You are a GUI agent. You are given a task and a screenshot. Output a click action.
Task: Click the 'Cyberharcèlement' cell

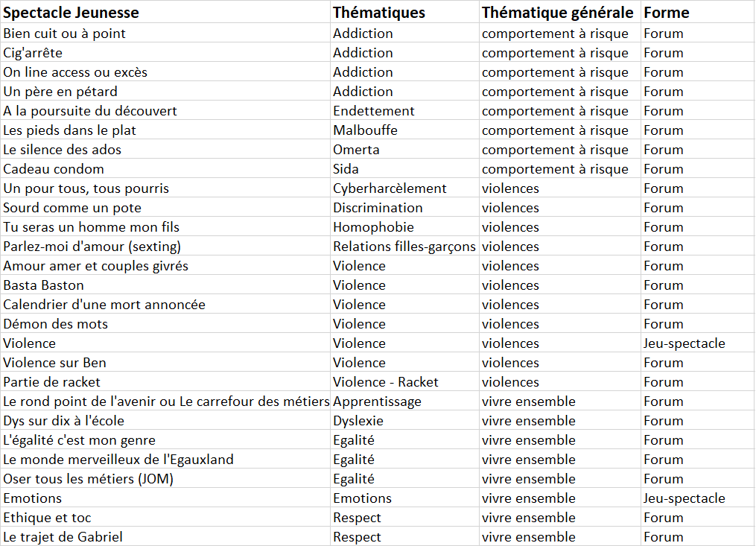click(390, 188)
